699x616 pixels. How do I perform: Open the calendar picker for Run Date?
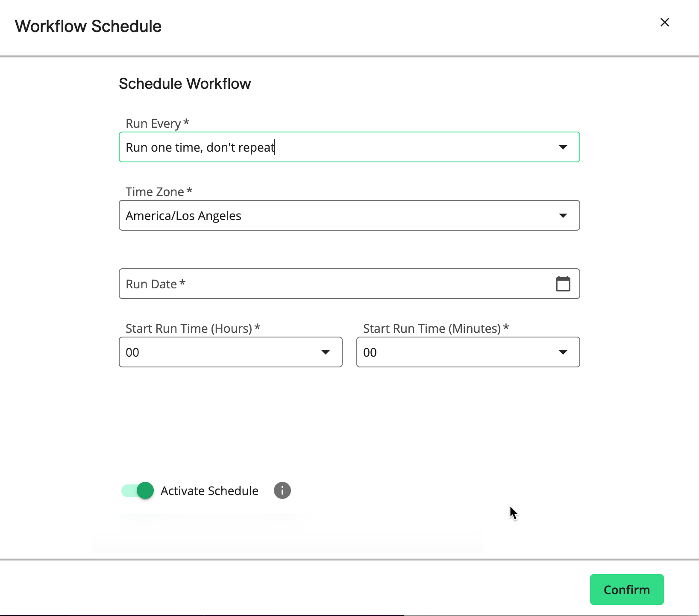[x=563, y=284]
